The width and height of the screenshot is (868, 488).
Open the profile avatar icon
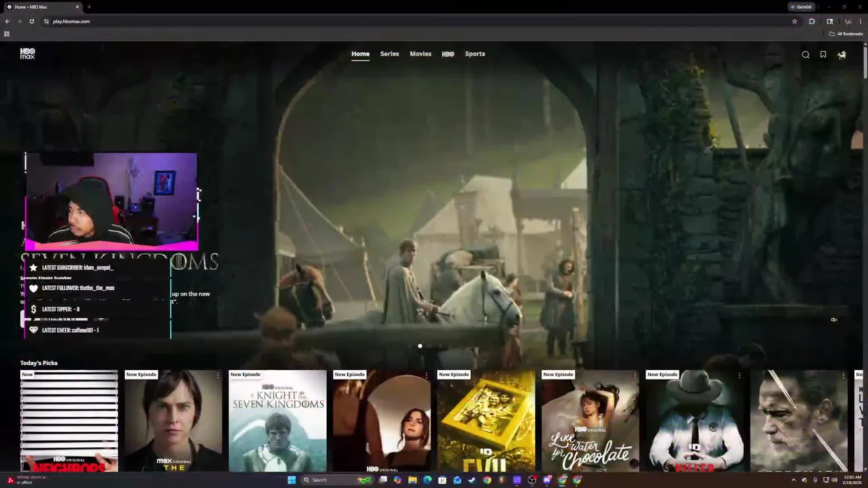point(842,55)
